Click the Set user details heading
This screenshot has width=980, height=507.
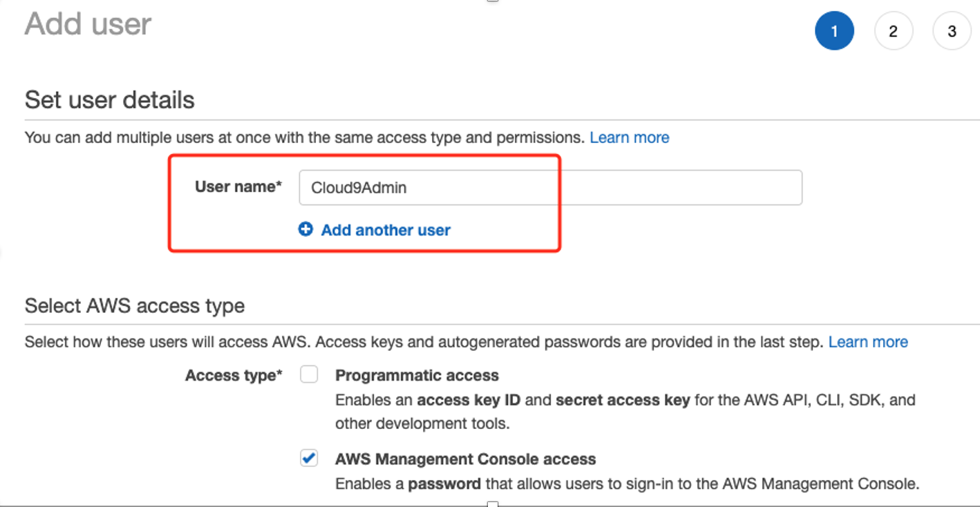point(109,100)
